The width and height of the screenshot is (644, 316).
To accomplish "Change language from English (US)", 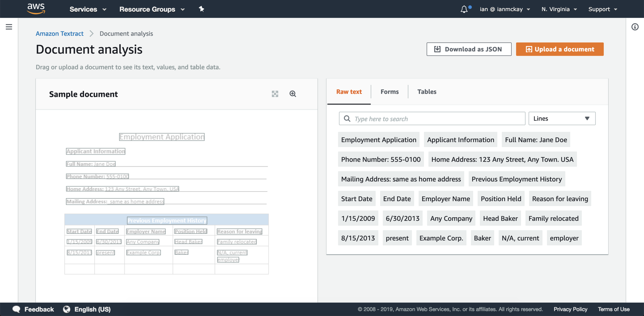I will [92, 309].
